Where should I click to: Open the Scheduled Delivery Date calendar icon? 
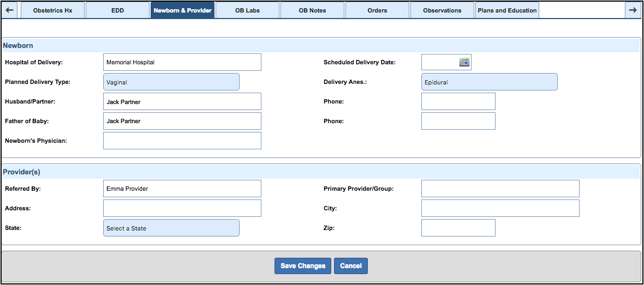tap(464, 62)
